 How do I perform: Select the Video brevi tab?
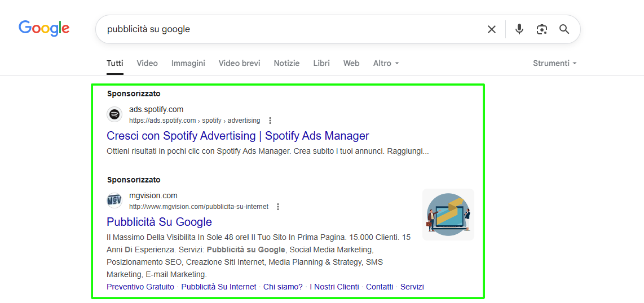pos(240,63)
